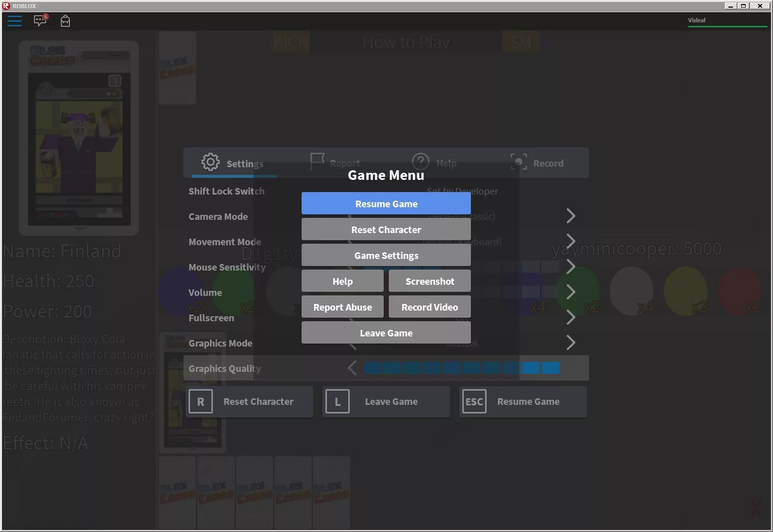The height and width of the screenshot is (532, 773).
Task: Click the Mouse Sensitivity label
Action: point(227,267)
